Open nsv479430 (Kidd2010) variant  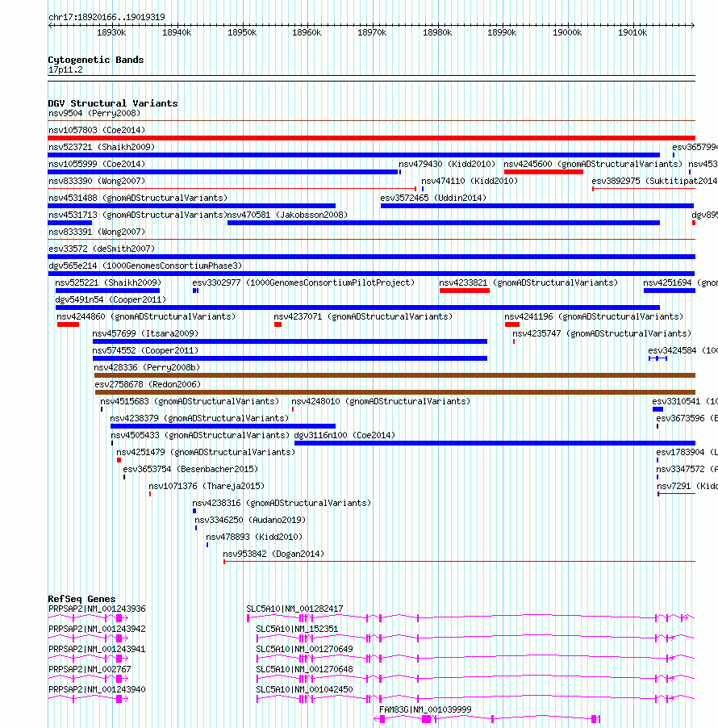(447, 164)
